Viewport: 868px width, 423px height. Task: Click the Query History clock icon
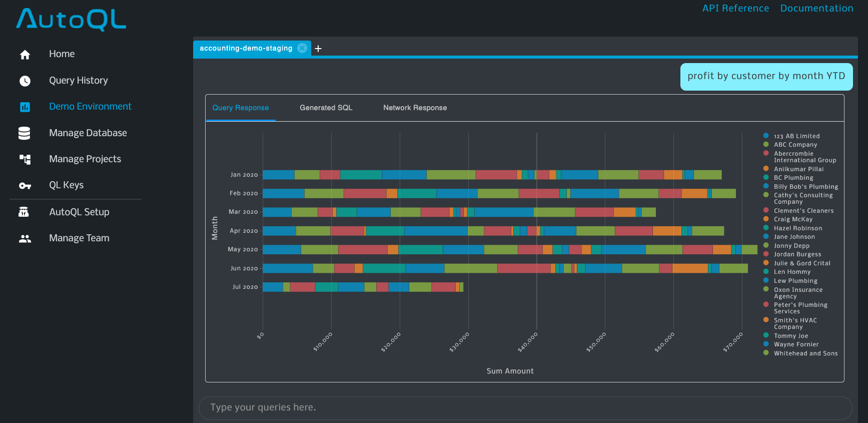pos(25,81)
